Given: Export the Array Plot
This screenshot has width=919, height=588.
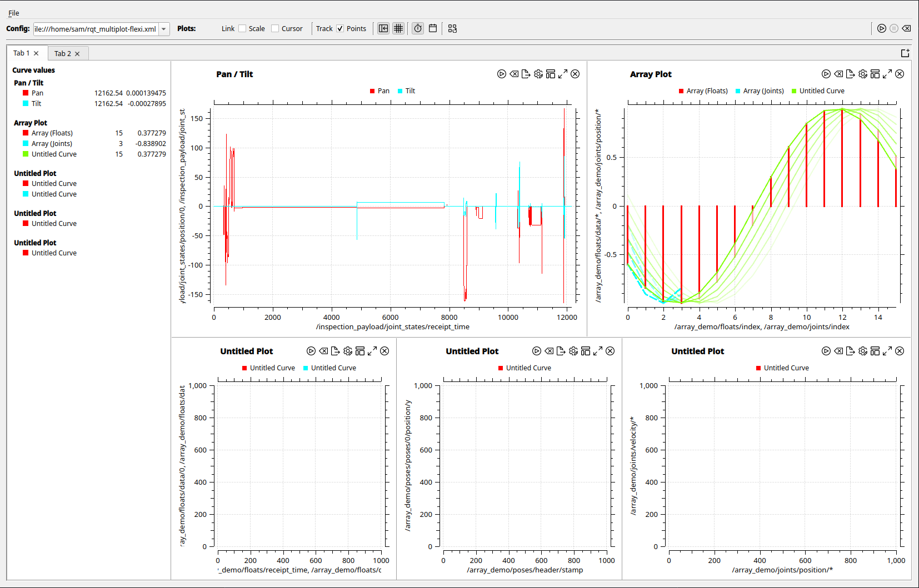Looking at the screenshot, I should [851, 74].
